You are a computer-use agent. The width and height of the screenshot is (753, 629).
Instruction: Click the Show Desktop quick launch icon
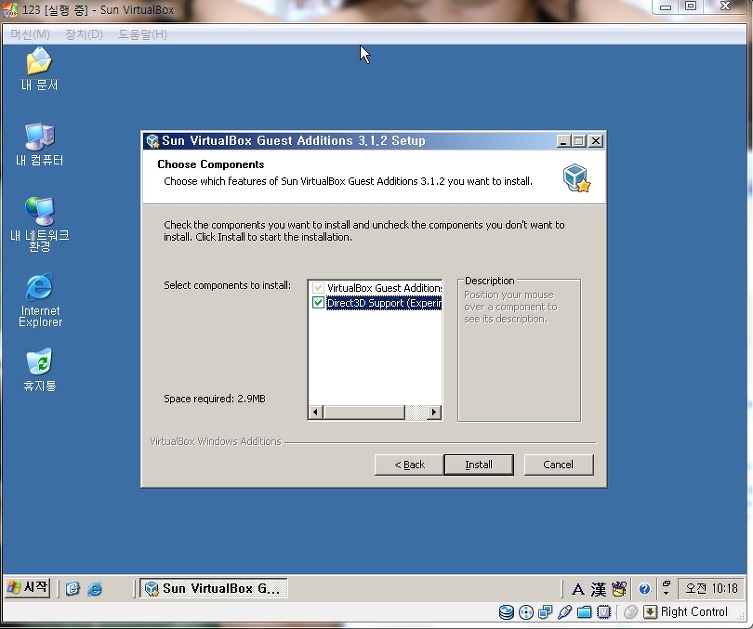(x=73, y=589)
